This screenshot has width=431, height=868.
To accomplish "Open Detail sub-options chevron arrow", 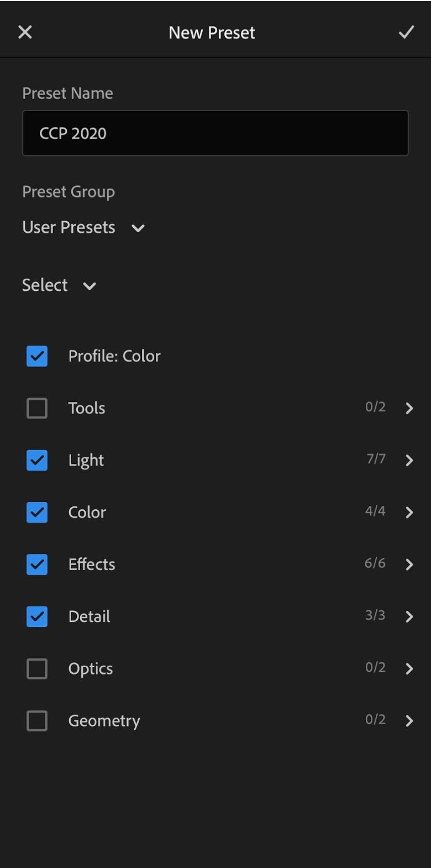I will (x=409, y=616).
